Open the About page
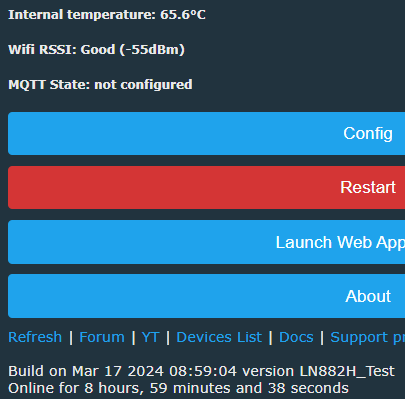Image resolution: width=405 pixels, height=399 pixels. click(x=206, y=296)
